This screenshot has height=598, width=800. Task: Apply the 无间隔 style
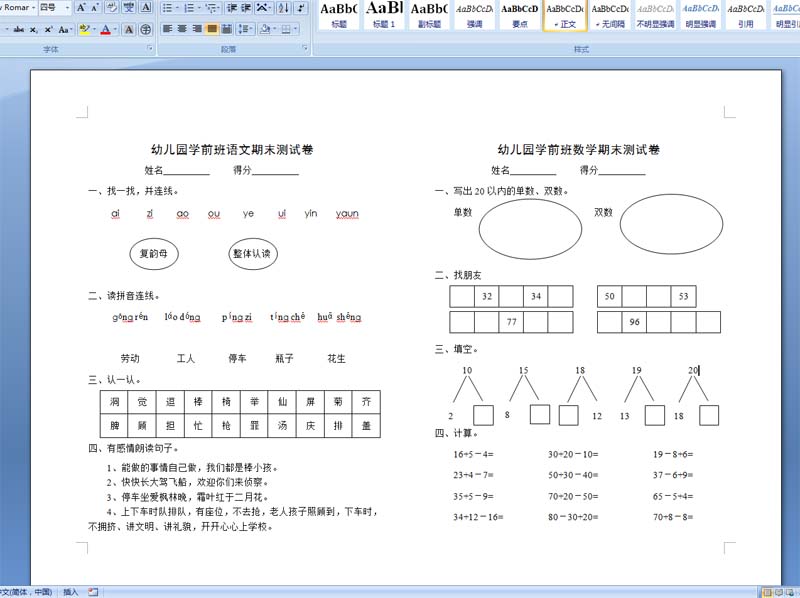(x=610, y=15)
